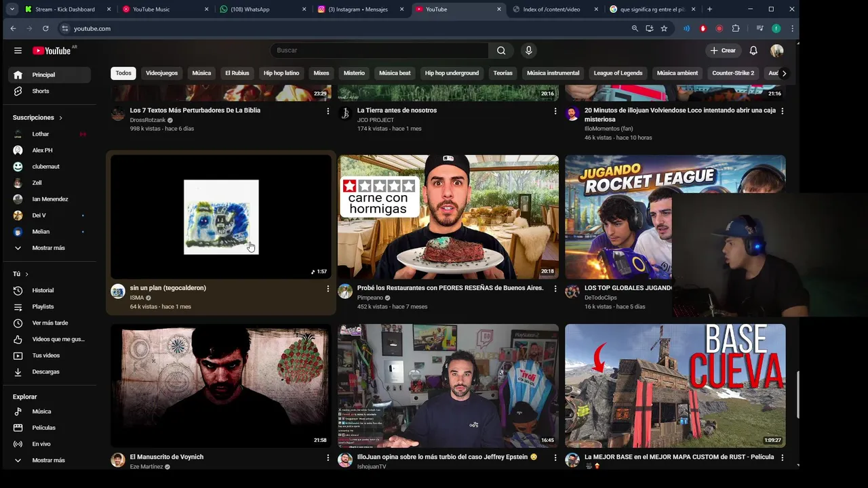The height and width of the screenshot is (488, 868).
Task: Open the Melian subscription
Action: click(x=49, y=232)
